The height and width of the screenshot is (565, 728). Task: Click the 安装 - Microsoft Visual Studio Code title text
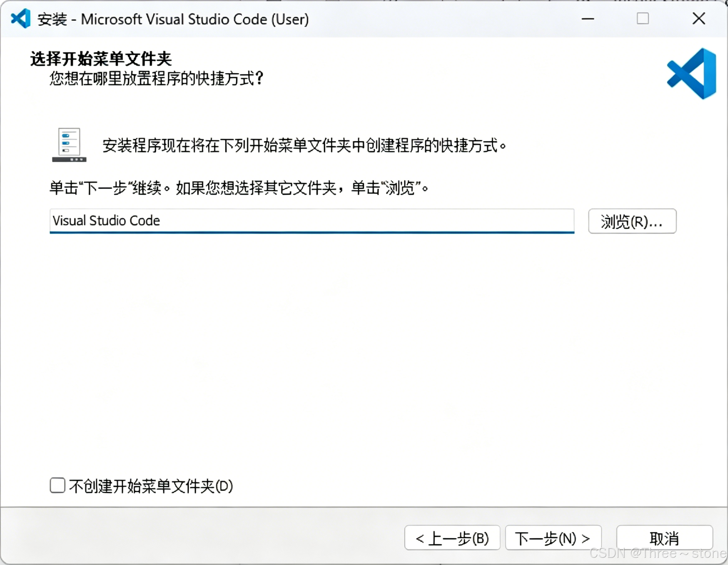(x=173, y=19)
